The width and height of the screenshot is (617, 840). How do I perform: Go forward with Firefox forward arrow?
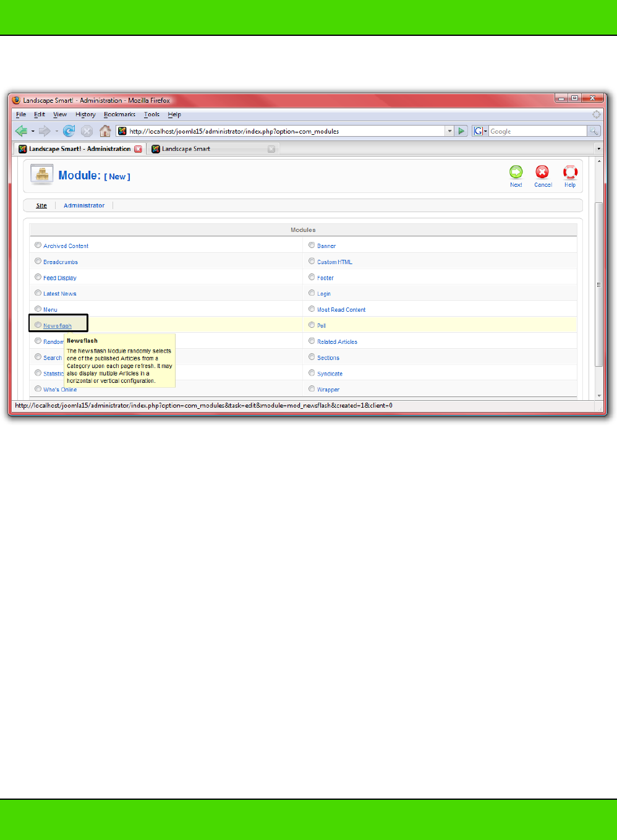click(x=45, y=131)
